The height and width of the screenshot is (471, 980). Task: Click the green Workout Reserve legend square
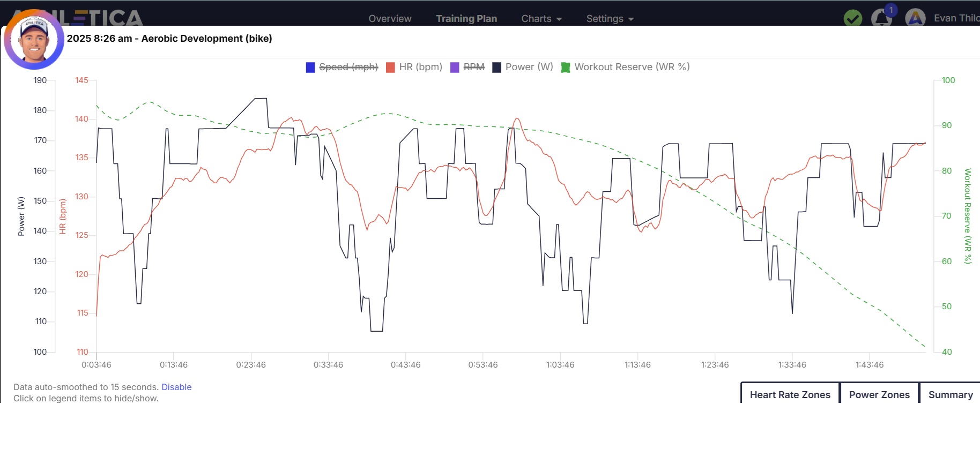click(x=565, y=68)
